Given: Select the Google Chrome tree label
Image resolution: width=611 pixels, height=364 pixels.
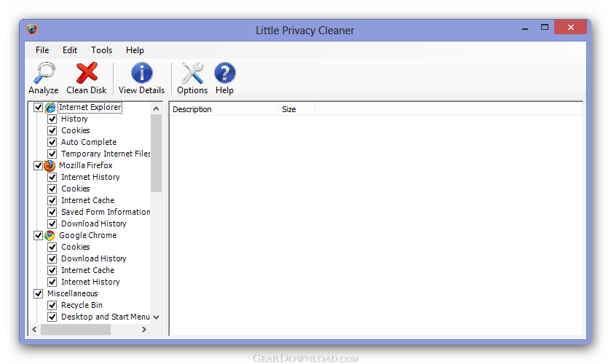Looking at the screenshot, I should [x=87, y=235].
